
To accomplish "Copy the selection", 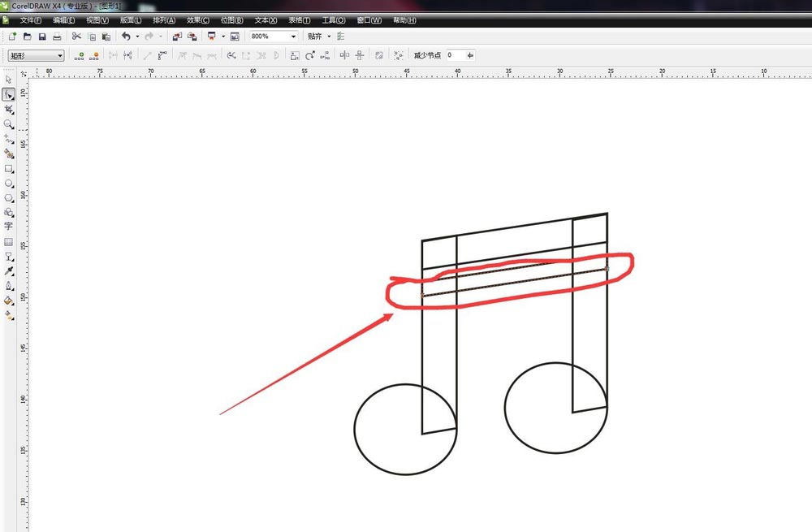I will (92, 37).
